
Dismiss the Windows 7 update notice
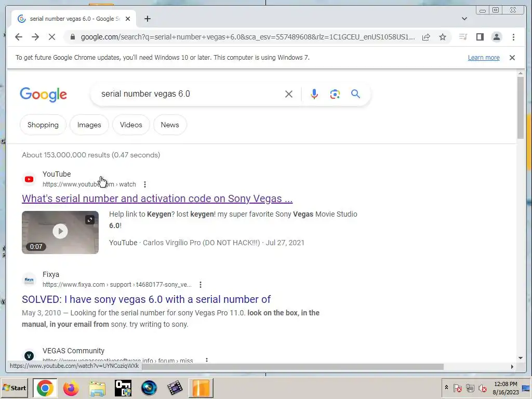click(512, 58)
